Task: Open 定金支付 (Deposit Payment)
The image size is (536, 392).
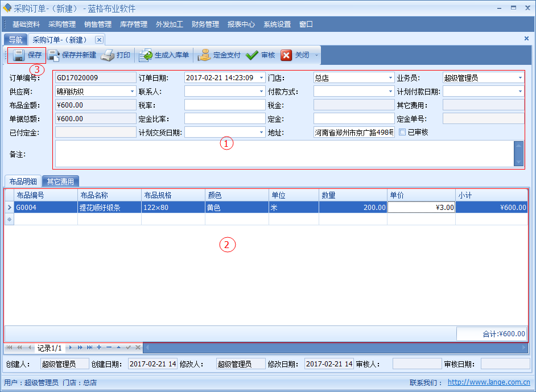Action: [x=204, y=55]
